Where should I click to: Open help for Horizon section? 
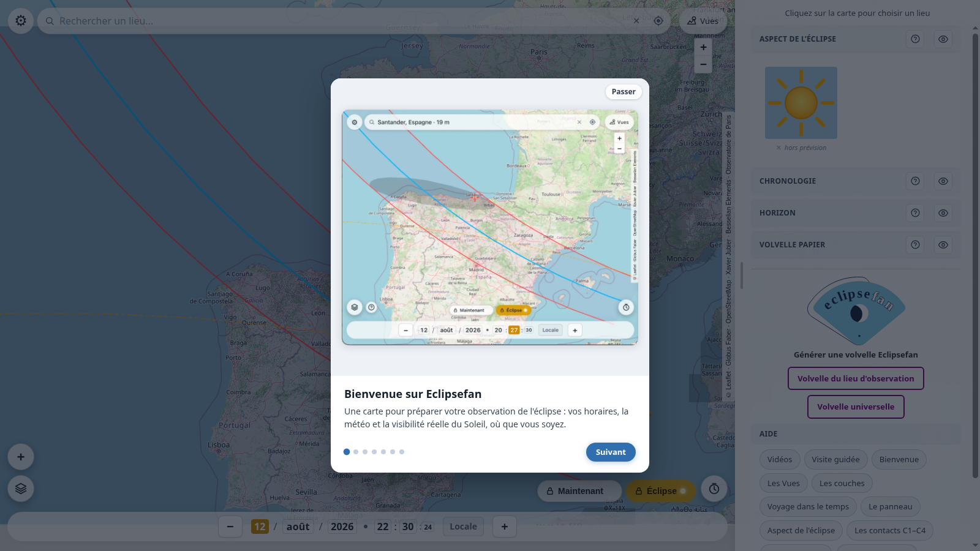(x=915, y=213)
